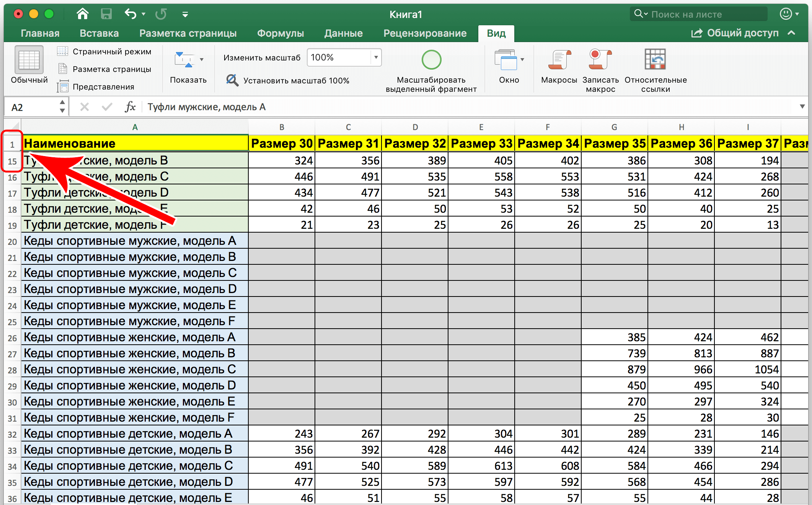812x505 pixels.
Task: Collapse the ribbon with chevron
Action: coord(792,33)
